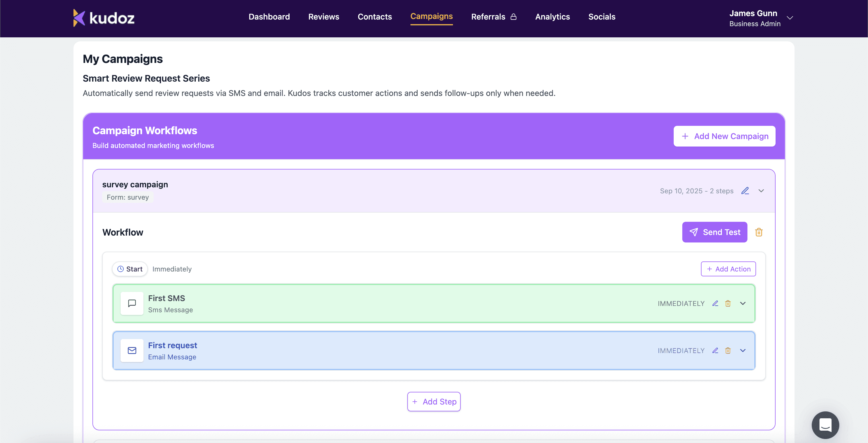The image size is (868, 443).
Task: Click the Kudoz logo icon
Action: click(x=79, y=18)
